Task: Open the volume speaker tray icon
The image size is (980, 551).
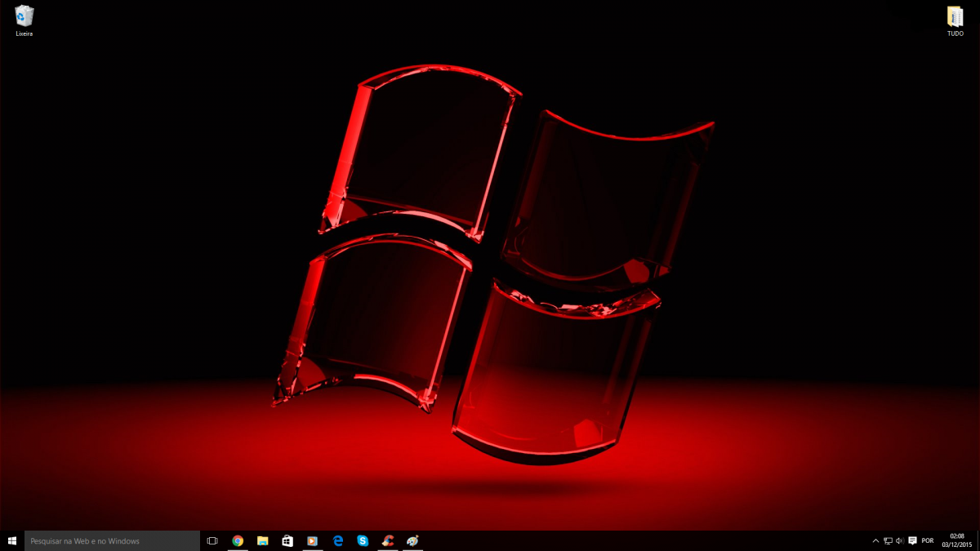Action: 899,540
